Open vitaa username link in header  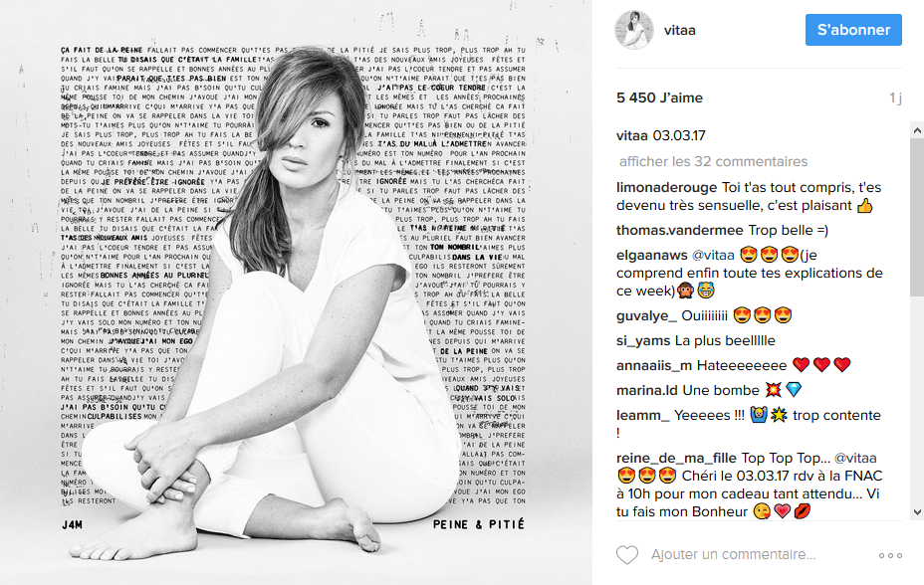pos(679,30)
